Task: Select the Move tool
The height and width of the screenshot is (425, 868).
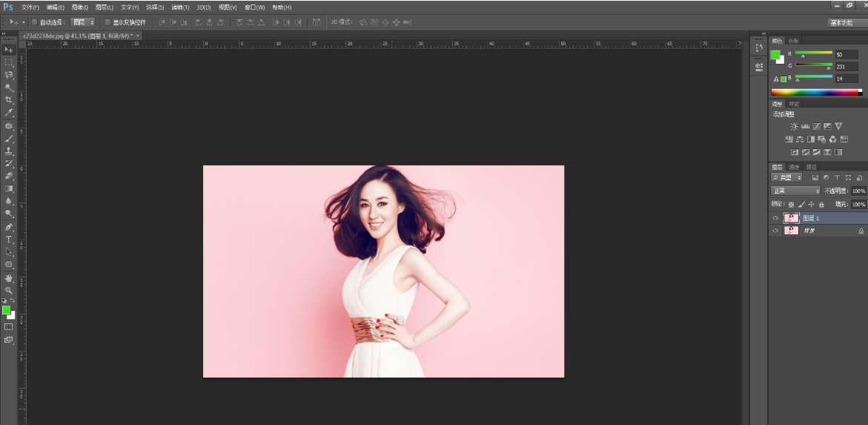Action: (9, 50)
